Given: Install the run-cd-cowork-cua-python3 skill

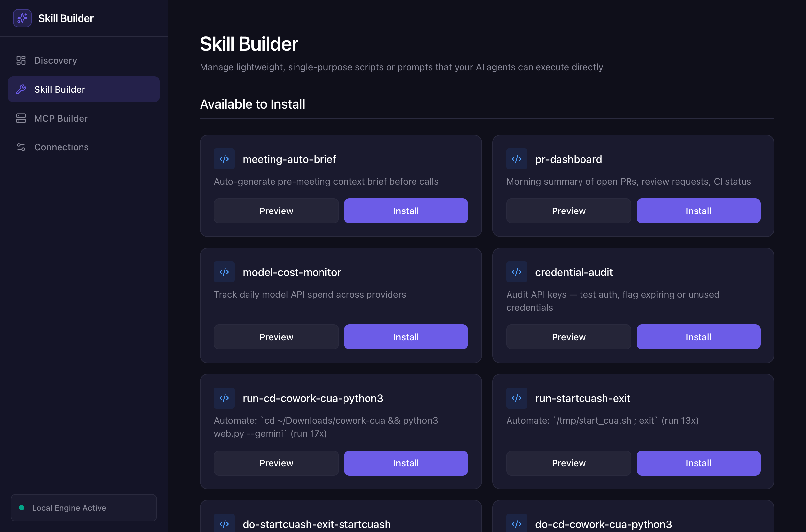Looking at the screenshot, I should click(406, 463).
